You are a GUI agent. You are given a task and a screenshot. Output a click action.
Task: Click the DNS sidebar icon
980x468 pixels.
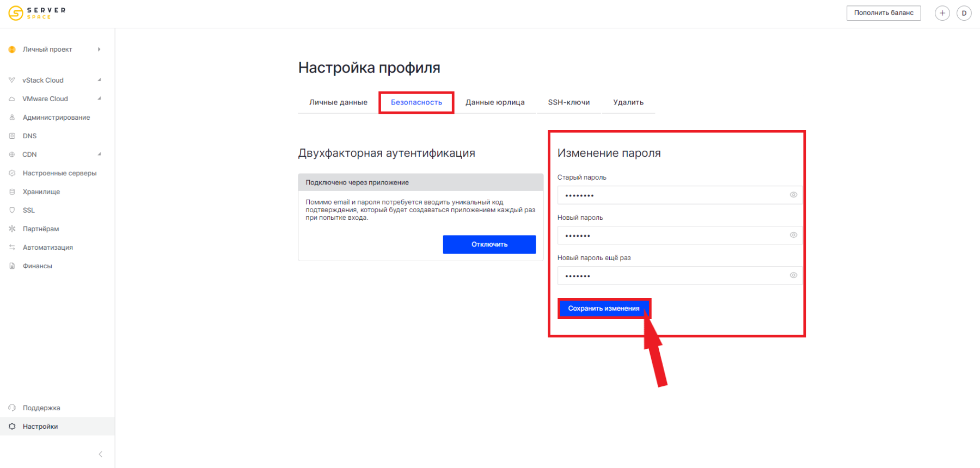(x=12, y=136)
